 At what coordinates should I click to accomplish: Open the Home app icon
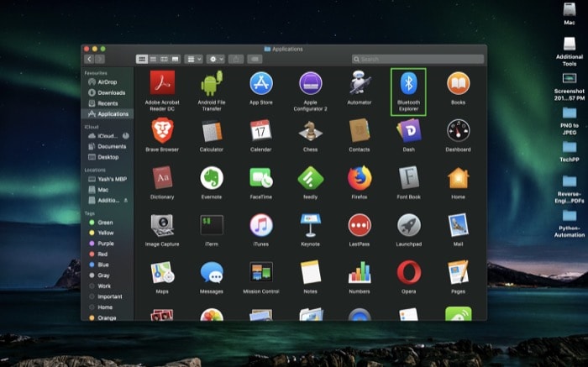point(458,178)
